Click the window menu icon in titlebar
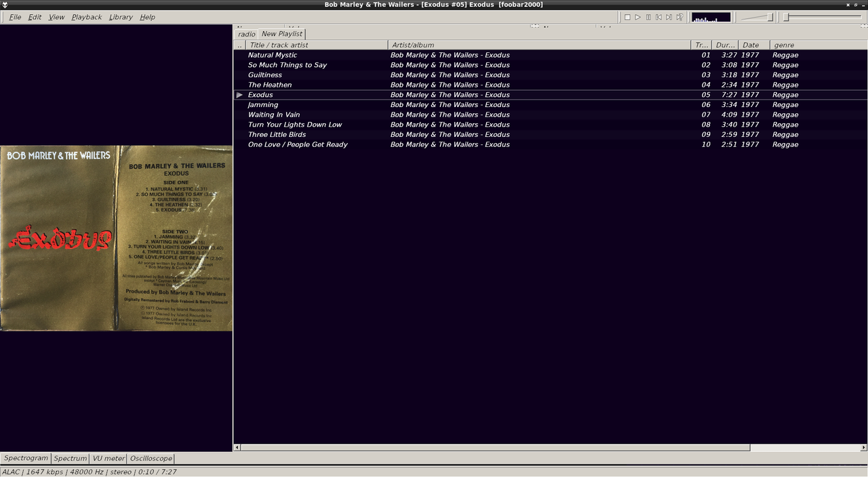868x477 pixels. click(5, 5)
